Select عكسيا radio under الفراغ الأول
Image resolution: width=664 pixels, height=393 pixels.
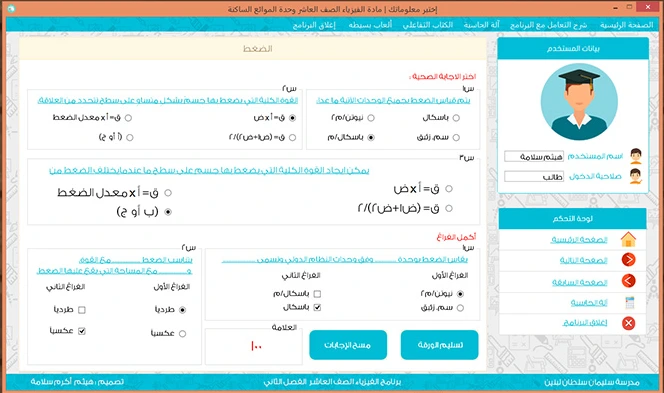point(183,333)
